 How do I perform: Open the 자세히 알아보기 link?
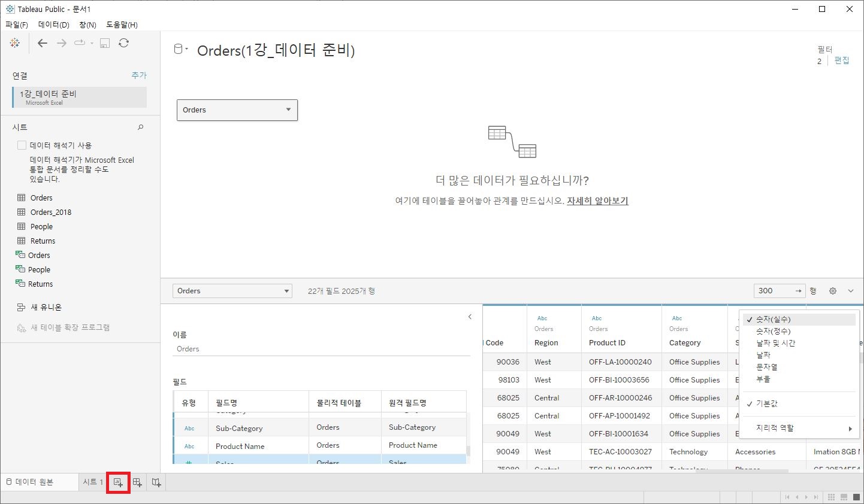pos(597,201)
